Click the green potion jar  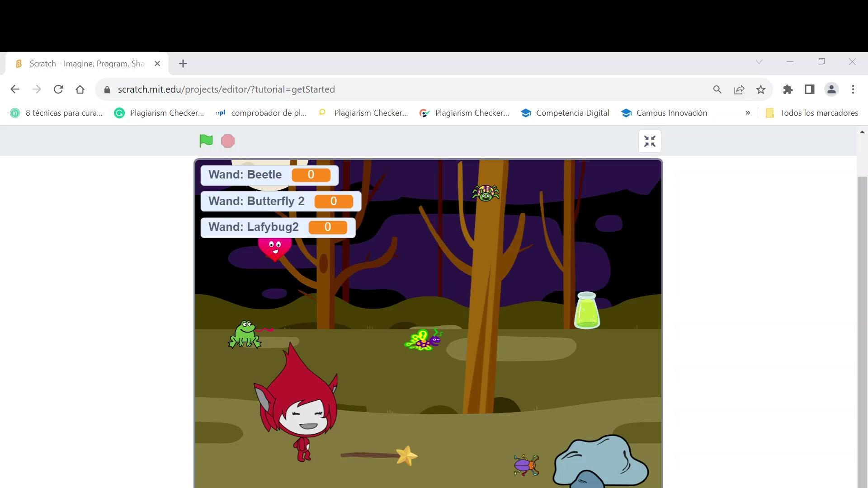[587, 311]
